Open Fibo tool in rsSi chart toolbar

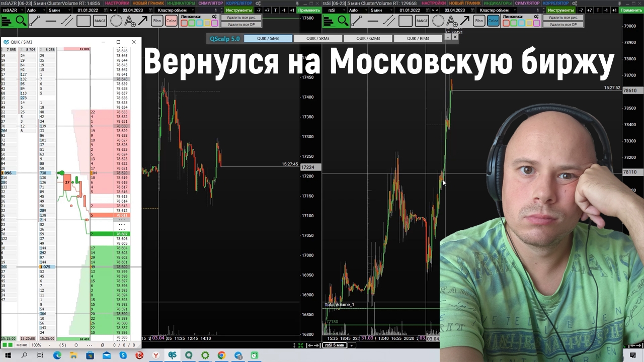(x=479, y=21)
